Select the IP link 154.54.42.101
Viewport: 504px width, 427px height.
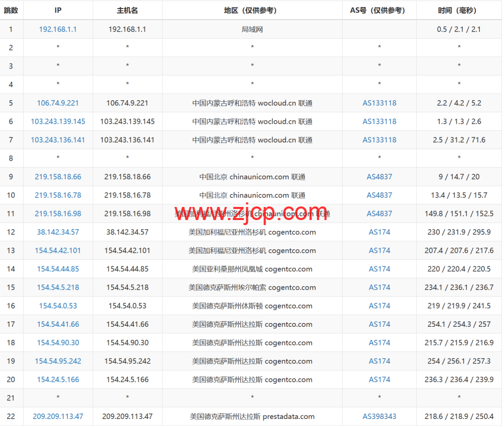[x=58, y=251]
